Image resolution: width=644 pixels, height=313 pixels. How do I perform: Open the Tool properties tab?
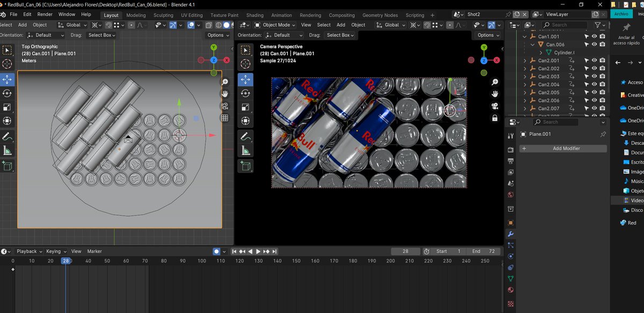[510, 136]
